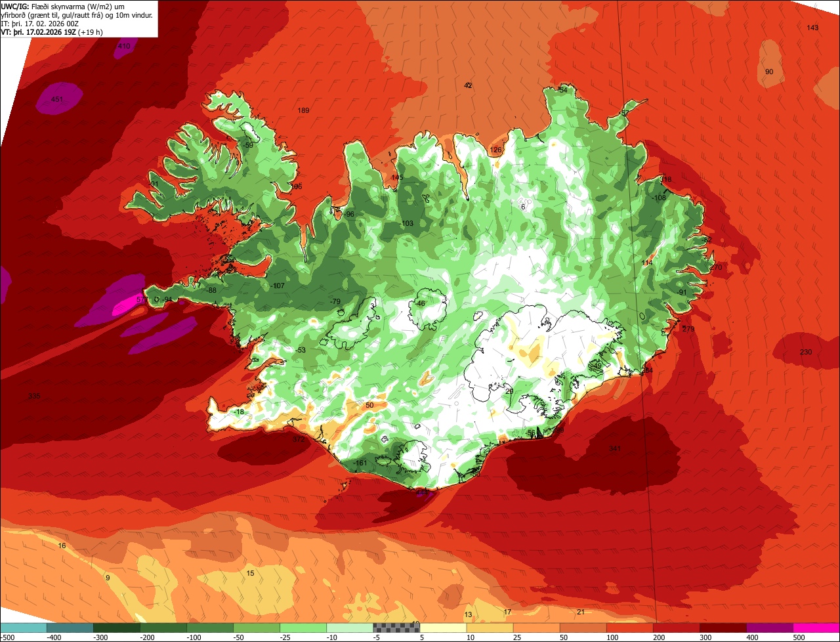Screen dimensions: 840x642
Task: Click the '143' flux value in the top right corner
Action: click(812, 28)
